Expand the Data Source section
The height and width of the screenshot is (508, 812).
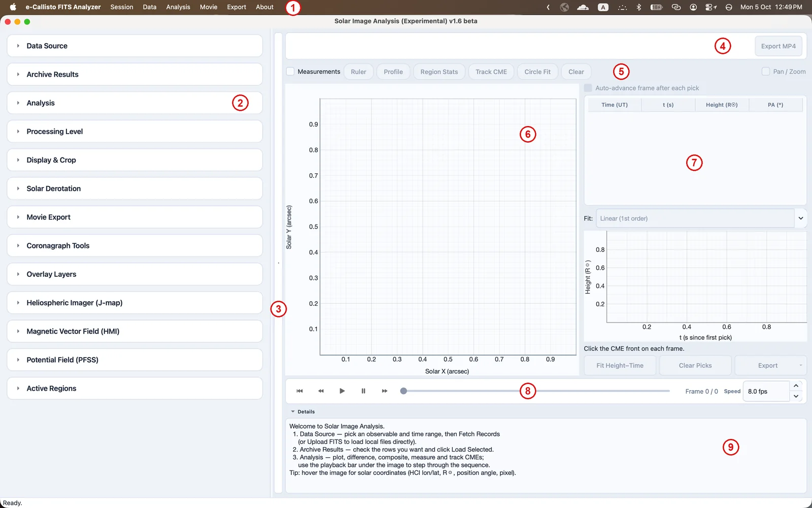point(134,46)
